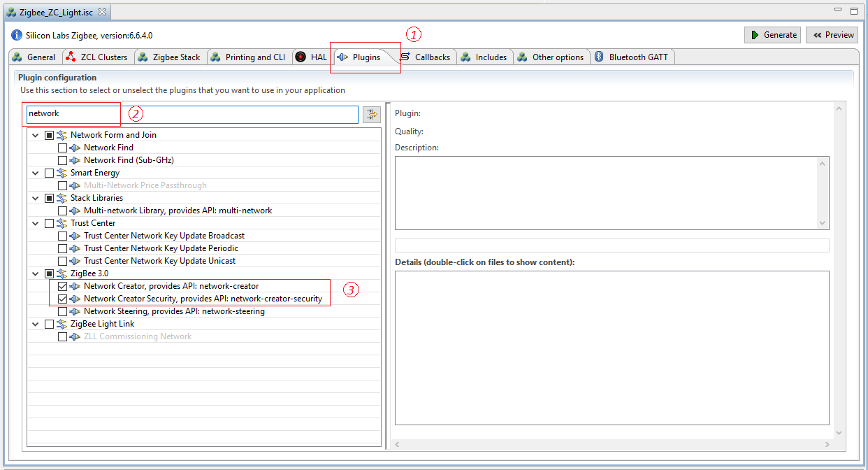Select the Network Creator Security row text
Screen dimensions: 868x470
(203, 299)
